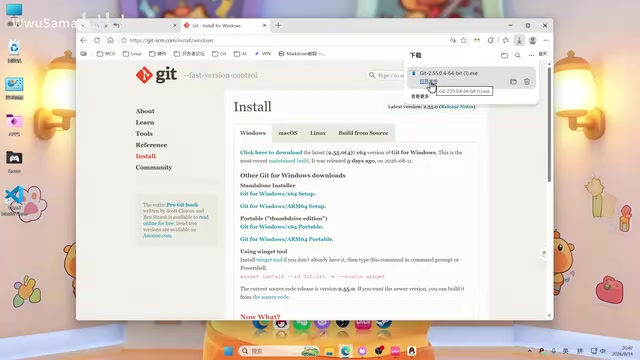Open the Markdown教程 bookmark
This screenshot has height=360, width=640.
tap(302, 53)
